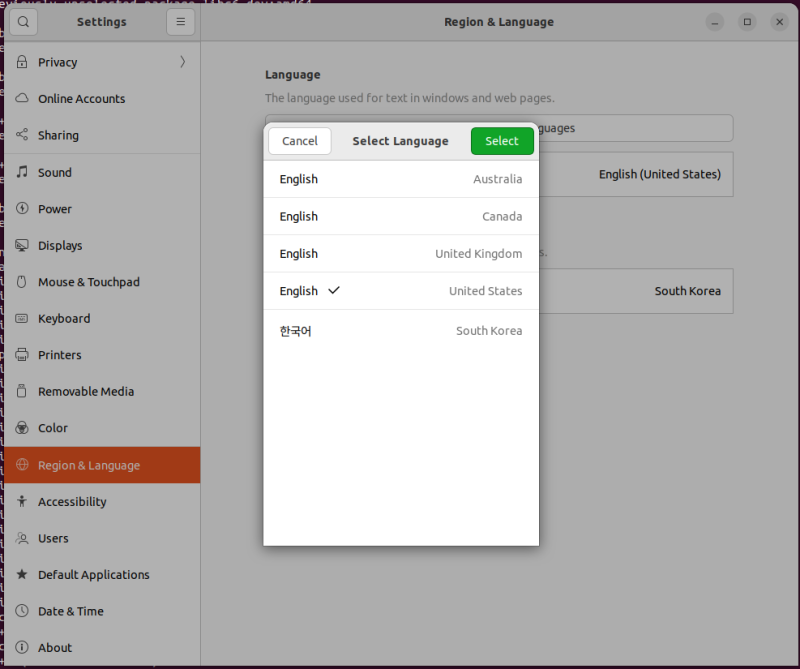Click the Online Accounts cloud icon
This screenshot has height=669, width=800.
[x=22, y=99]
